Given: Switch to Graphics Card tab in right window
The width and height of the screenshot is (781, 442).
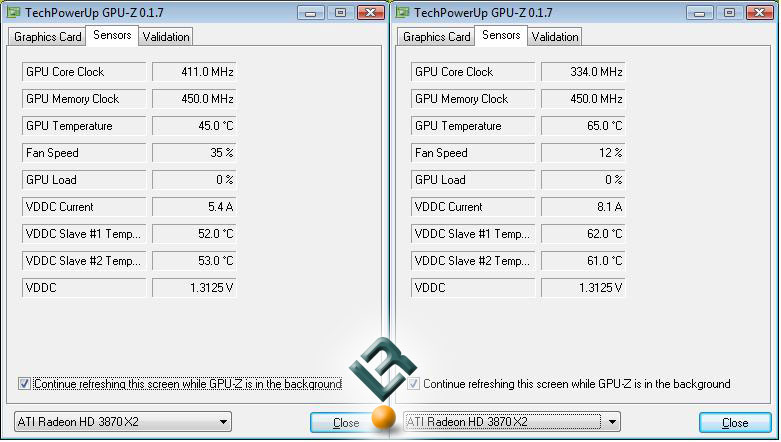Looking at the screenshot, I should click(x=436, y=37).
